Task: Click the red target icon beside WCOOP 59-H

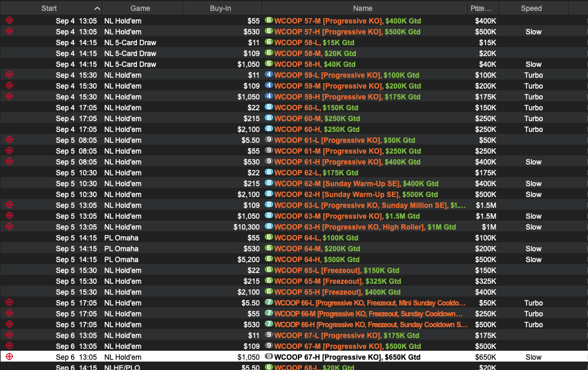Action: [x=10, y=96]
